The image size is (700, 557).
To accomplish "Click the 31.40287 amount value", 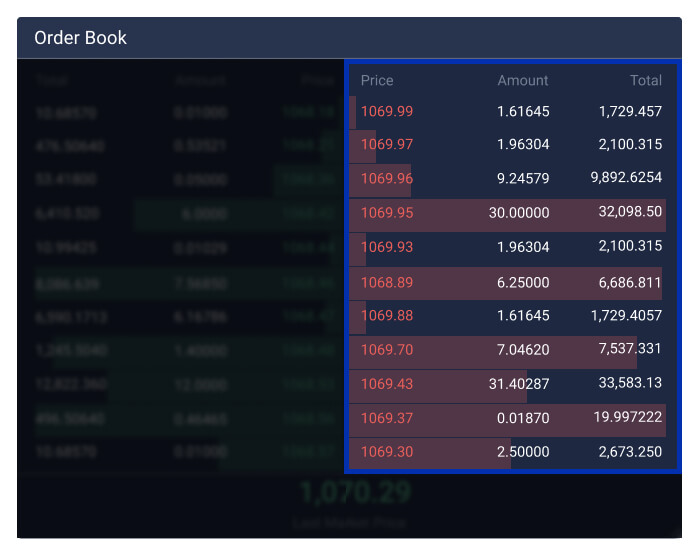I will (519, 384).
